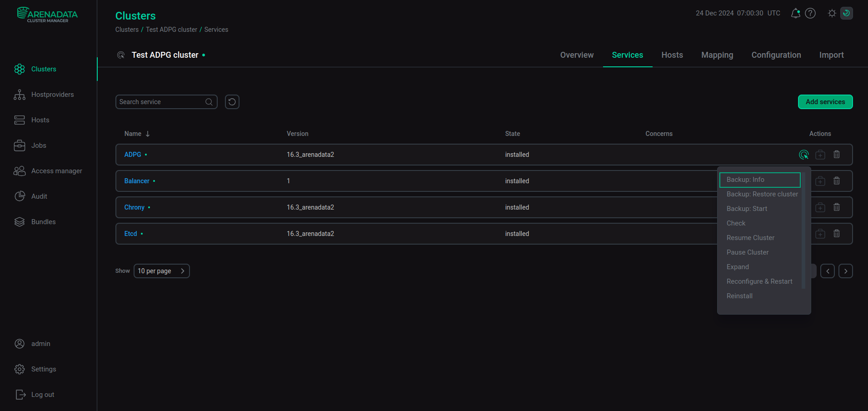Open Chrony service link
The height and width of the screenshot is (411, 868).
[x=135, y=207]
